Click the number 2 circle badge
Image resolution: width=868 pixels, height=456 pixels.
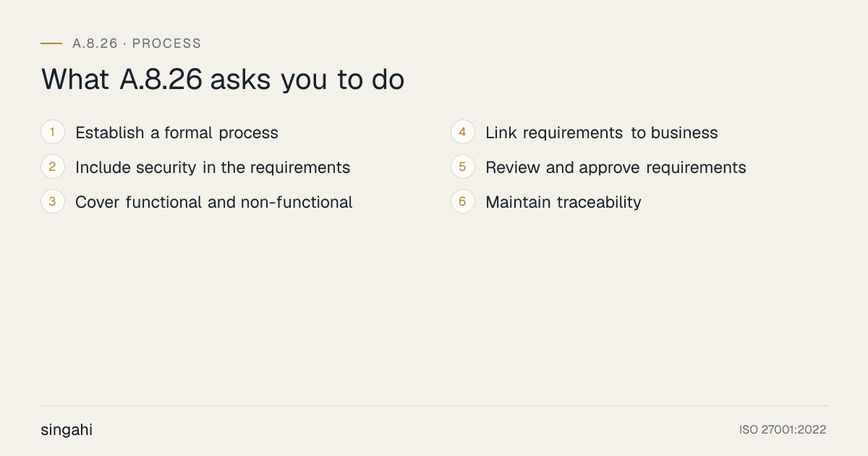53,167
